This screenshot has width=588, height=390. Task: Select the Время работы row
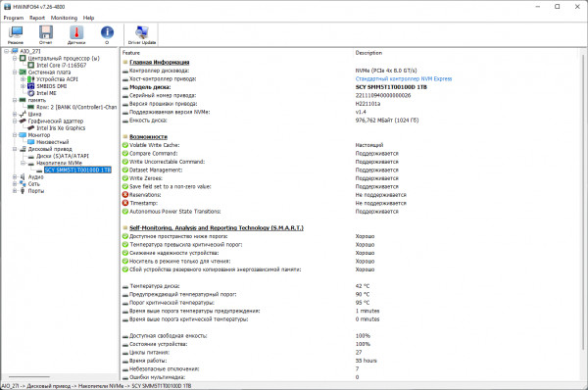[349, 361]
